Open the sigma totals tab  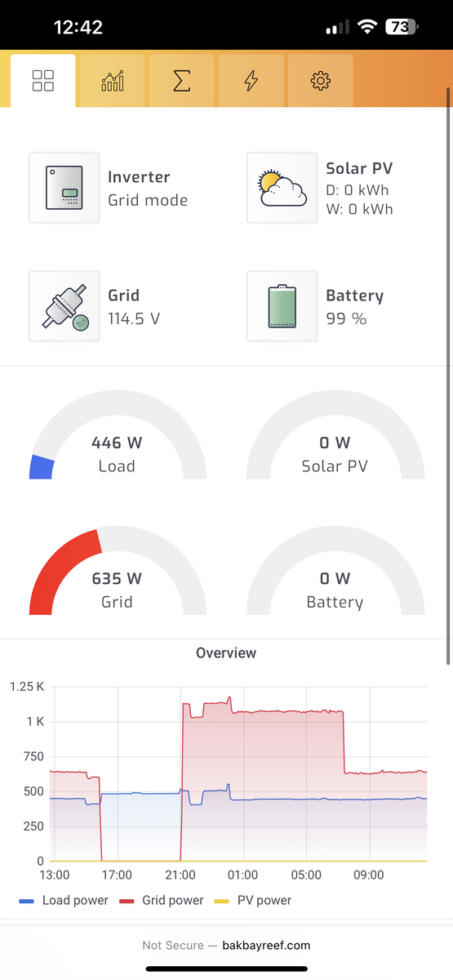182,81
